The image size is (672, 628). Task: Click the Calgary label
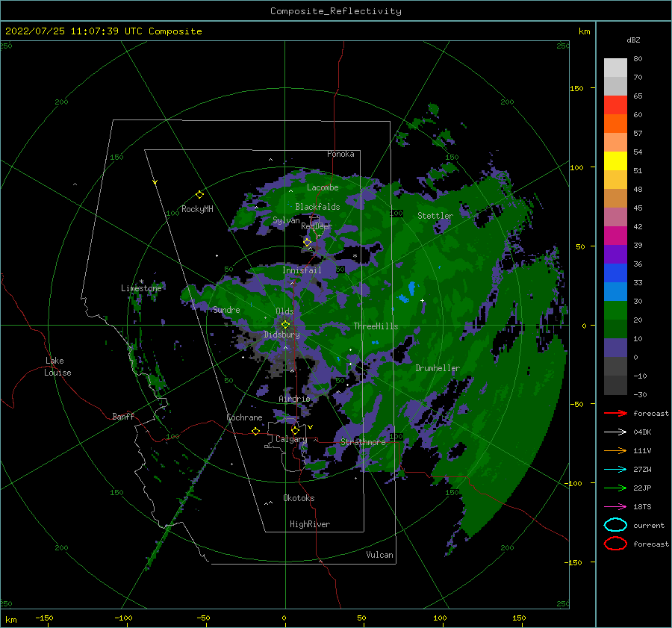(291, 439)
